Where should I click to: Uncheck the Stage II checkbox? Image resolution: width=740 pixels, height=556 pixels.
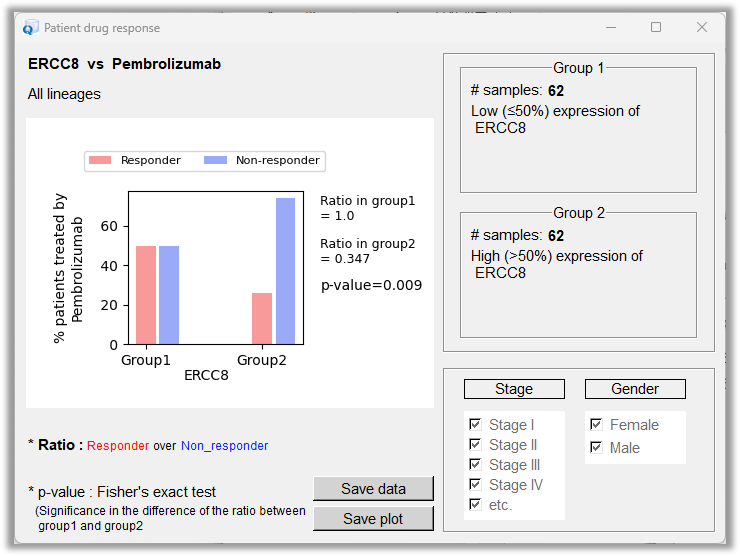(475, 444)
